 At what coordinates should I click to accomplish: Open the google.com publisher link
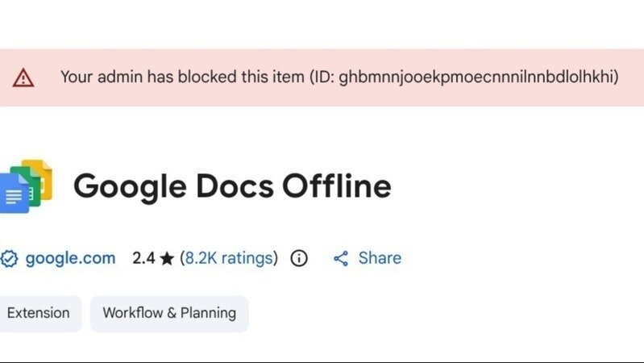point(70,258)
